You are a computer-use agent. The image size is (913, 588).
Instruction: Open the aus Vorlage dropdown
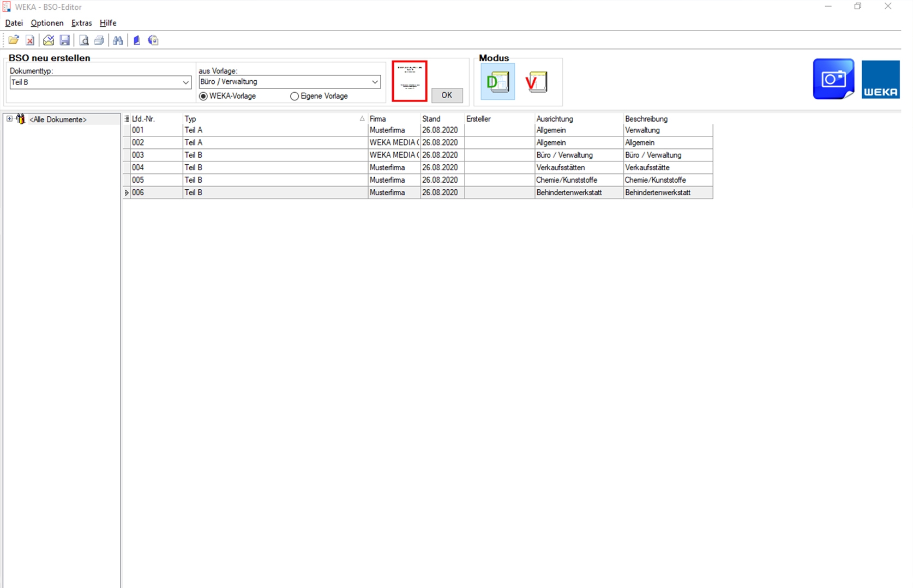tap(375, 82)
